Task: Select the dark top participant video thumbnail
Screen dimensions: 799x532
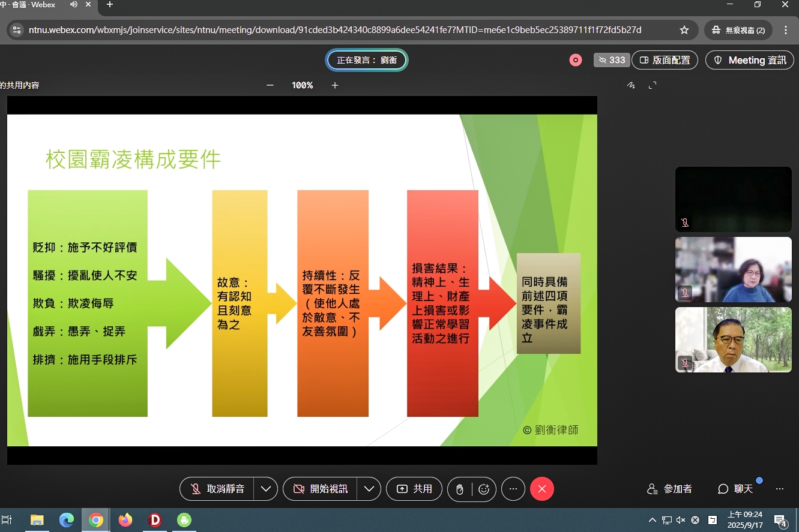Action: [734, 199]
